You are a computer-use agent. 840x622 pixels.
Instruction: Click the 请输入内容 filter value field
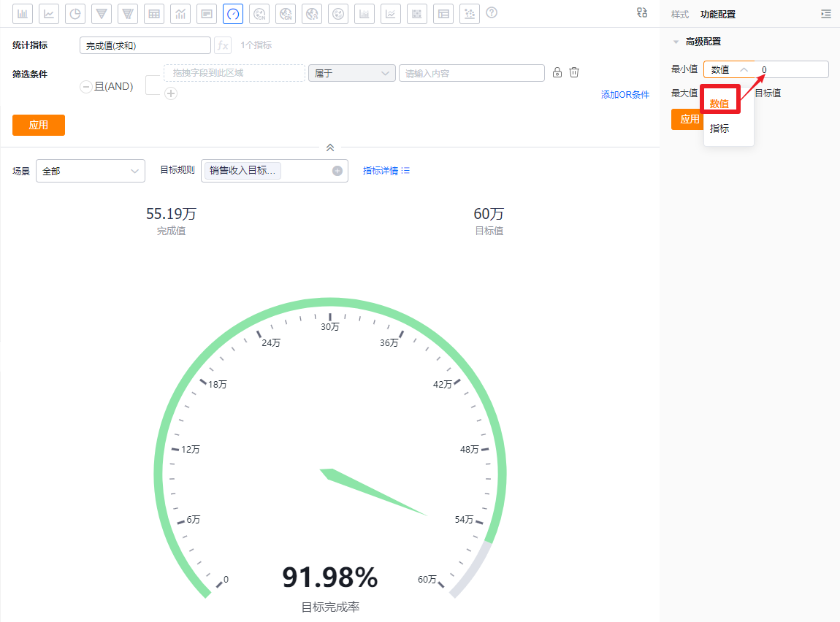point(471,73)
